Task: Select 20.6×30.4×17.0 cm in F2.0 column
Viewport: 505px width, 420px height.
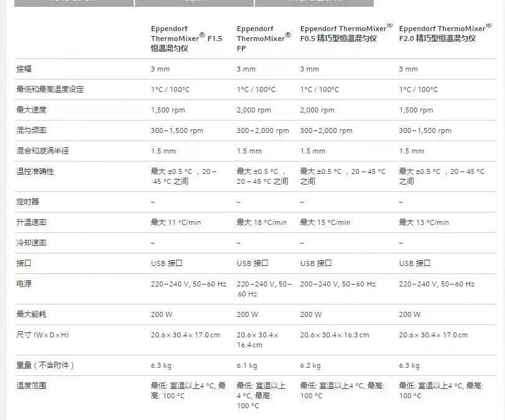Action: coord(433,335)
